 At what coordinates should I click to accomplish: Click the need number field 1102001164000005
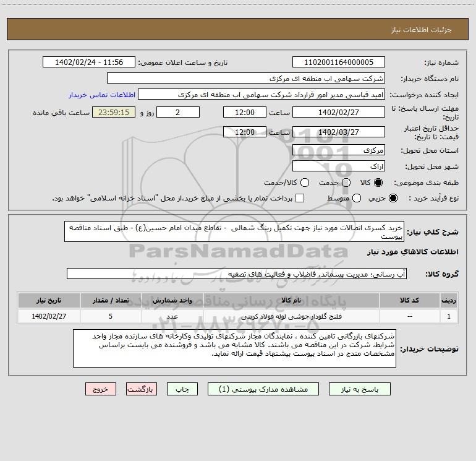pos(339,62)
